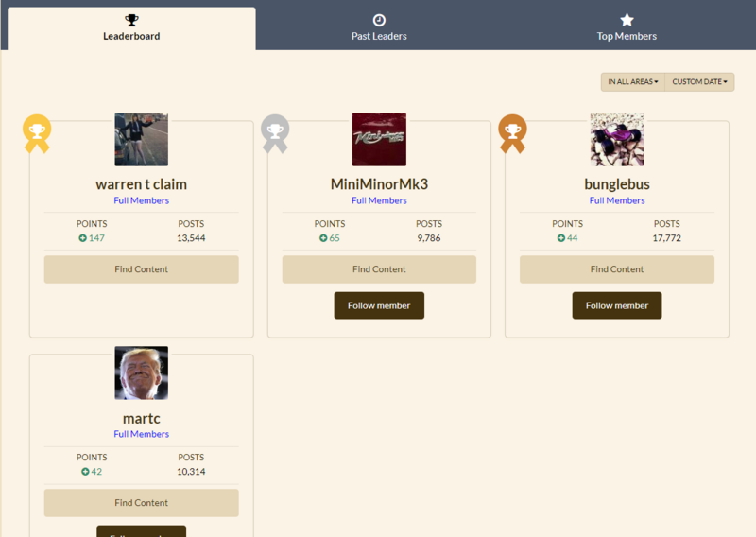Click the gold trophy first-place badge

click(x=37, y=130)
